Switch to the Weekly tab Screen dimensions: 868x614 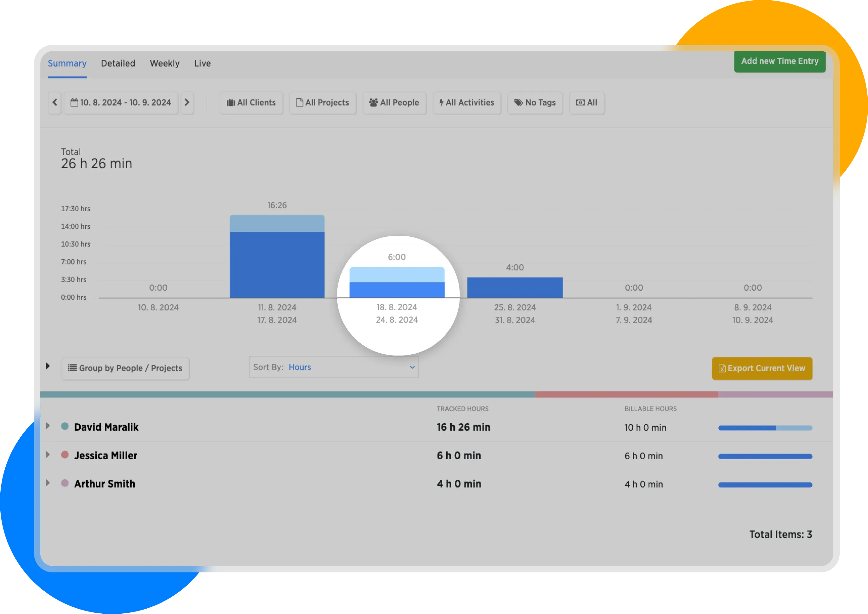pos(164,63)
